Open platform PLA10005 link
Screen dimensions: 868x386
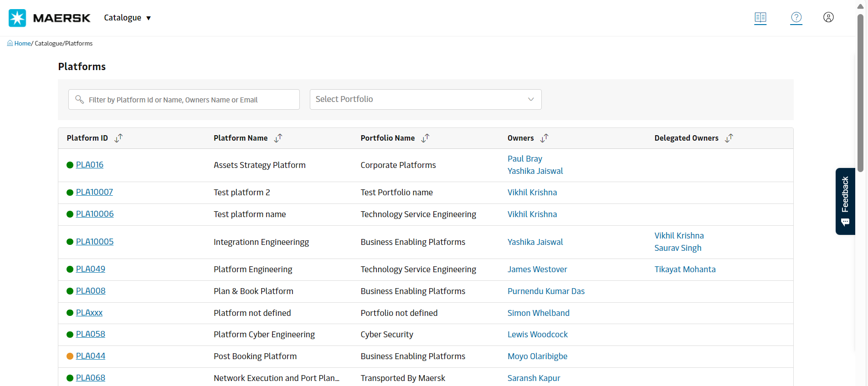tap(95, 242)
